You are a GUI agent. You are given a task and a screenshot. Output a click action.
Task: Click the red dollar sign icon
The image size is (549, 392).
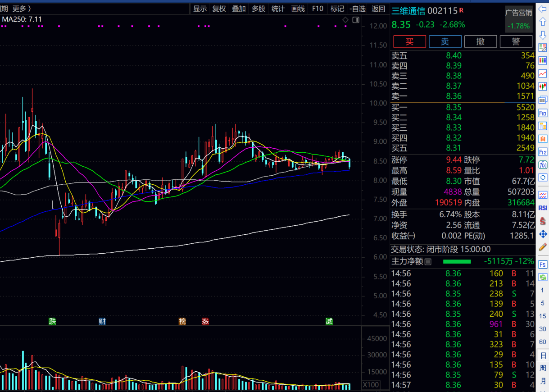[543, 221]
